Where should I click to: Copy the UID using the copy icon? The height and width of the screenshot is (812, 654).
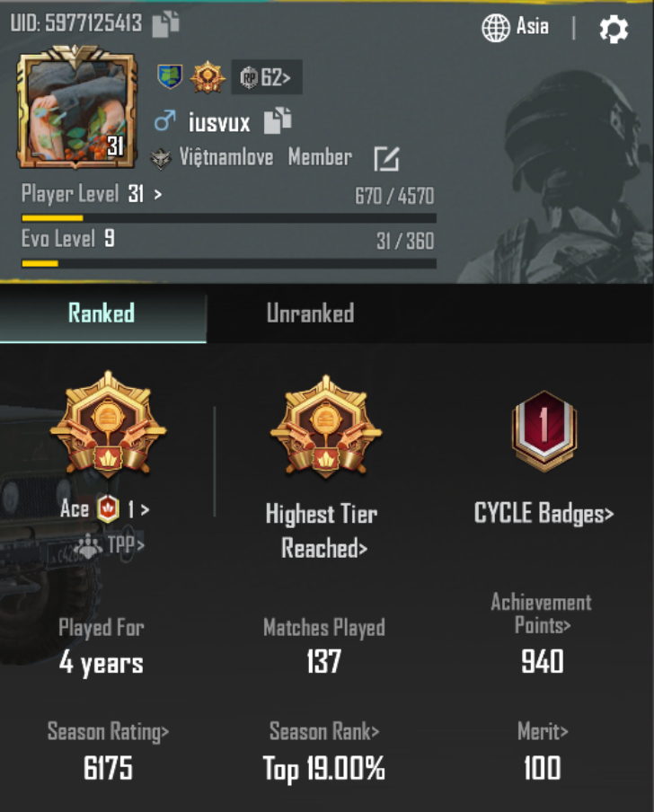(165, 24)
